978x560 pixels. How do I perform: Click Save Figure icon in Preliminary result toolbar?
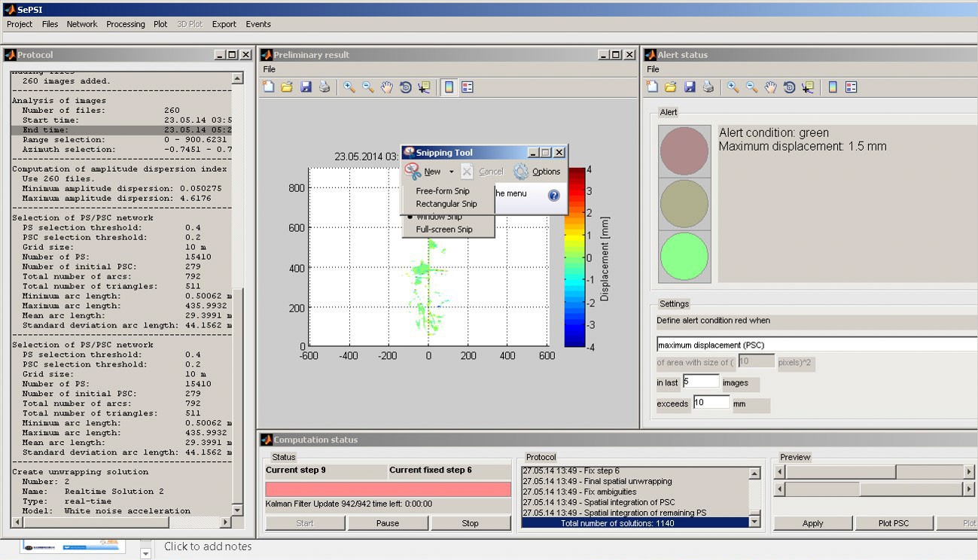[306, 87]
